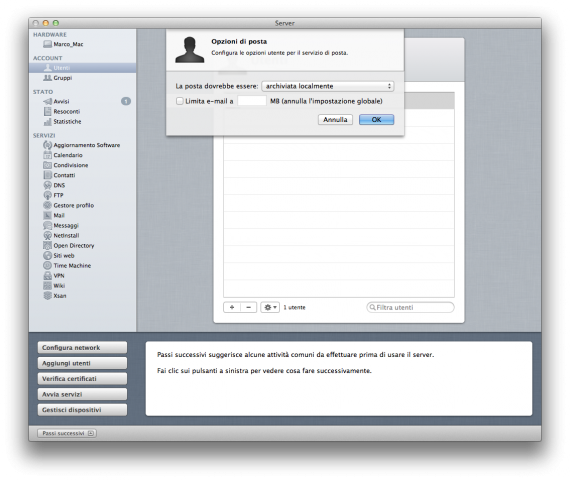Open Avvisi megaphone icon

coord(47,101)
